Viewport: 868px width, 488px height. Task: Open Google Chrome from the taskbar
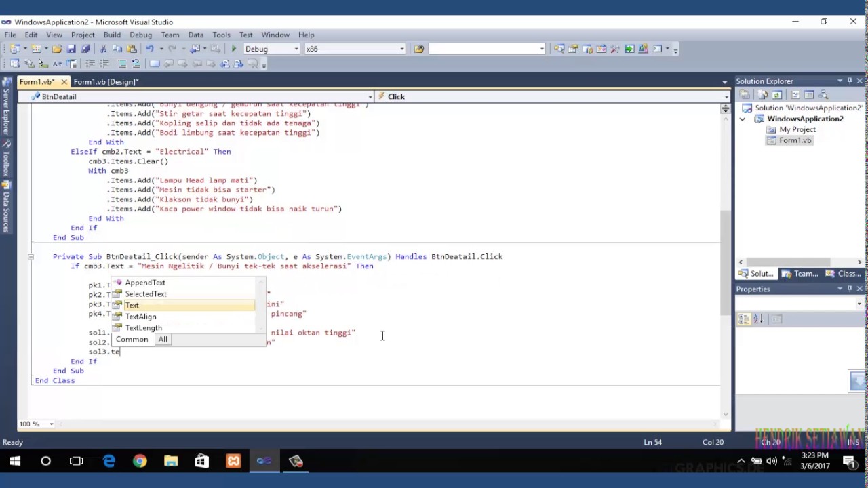tap(140, 462)
